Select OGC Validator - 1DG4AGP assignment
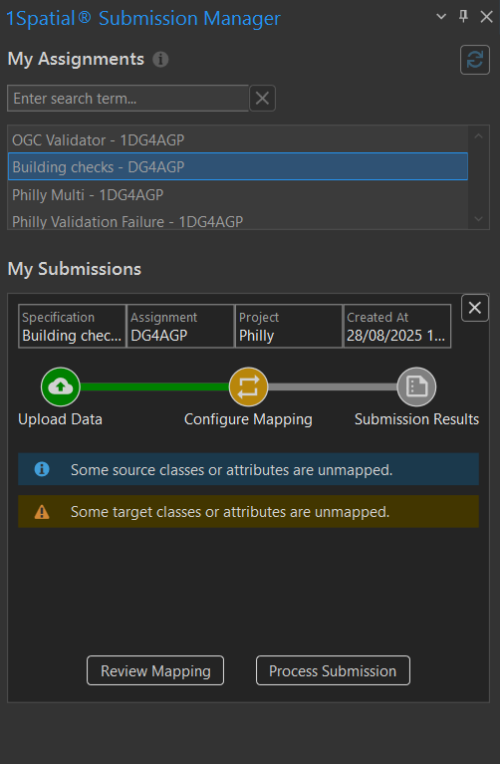The image size is (500, 764). [238, 140]
